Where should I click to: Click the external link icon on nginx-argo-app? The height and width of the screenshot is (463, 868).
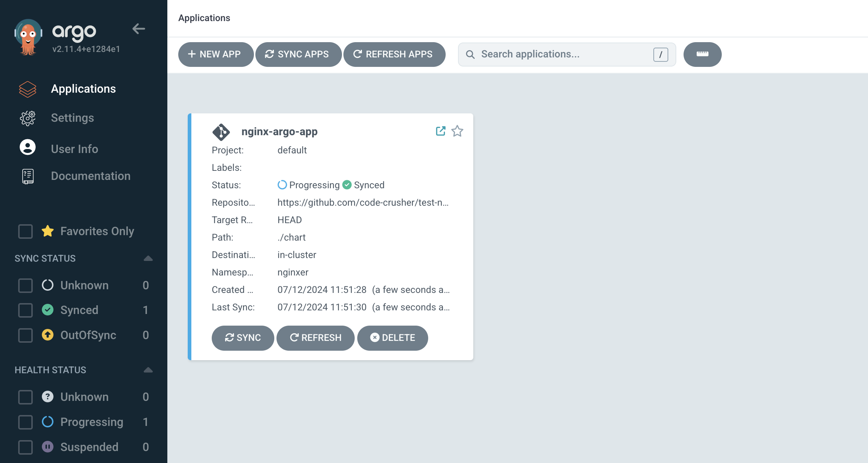tap(440, 131)
